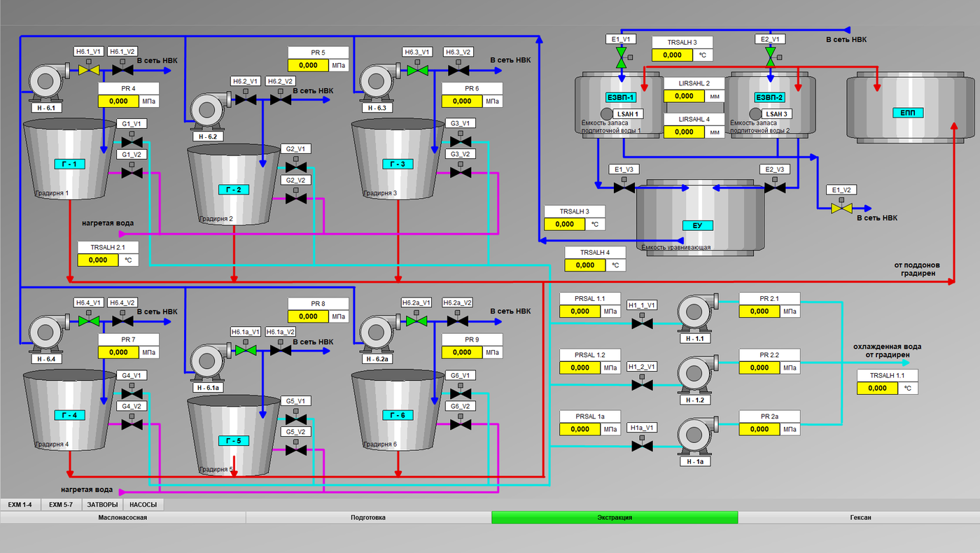Click the НАСОСЫ button

coord(143,505)
